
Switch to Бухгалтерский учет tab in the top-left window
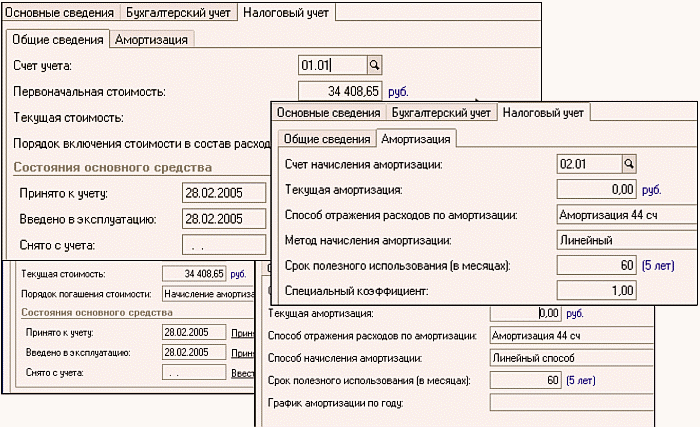(x=180, y=14)
